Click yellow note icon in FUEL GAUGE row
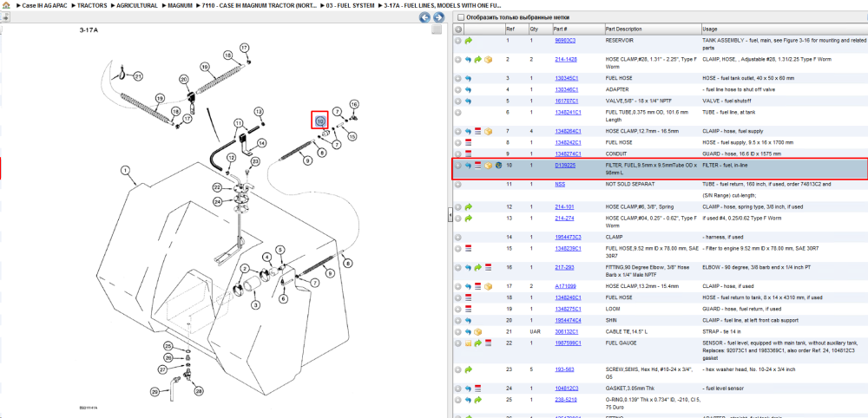This screenshot has height=418, width=868. click(x=469, y=343)
